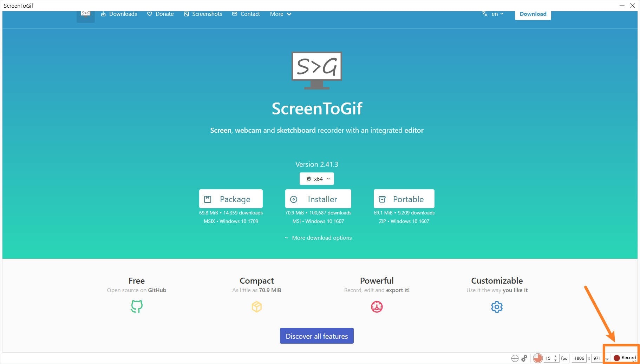Click the 'Customizable' heading
The image size is (640, 364).
click(497, 281)
